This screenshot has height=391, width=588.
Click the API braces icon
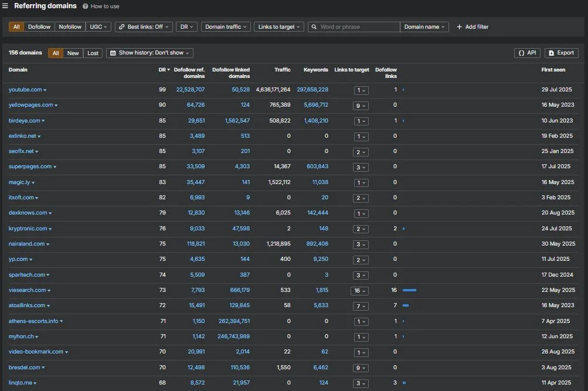[x=521, y=53]
